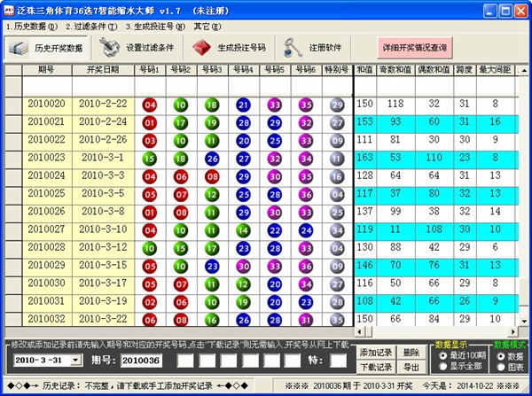Select 显示全部 radio option
532x396 pixels.
443,366
